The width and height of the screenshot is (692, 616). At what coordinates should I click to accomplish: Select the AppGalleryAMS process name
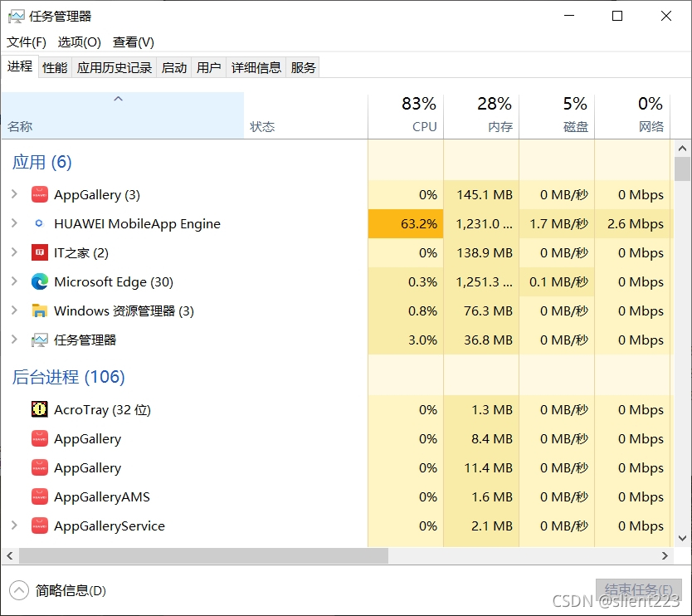click(x=102, y=497)
